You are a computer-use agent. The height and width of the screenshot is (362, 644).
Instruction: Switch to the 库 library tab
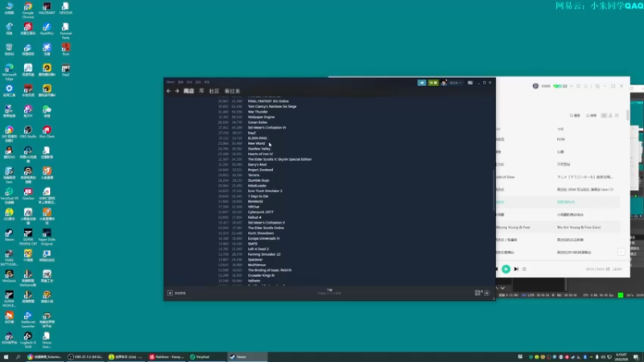pyautogui.click(x=202, y=91)
